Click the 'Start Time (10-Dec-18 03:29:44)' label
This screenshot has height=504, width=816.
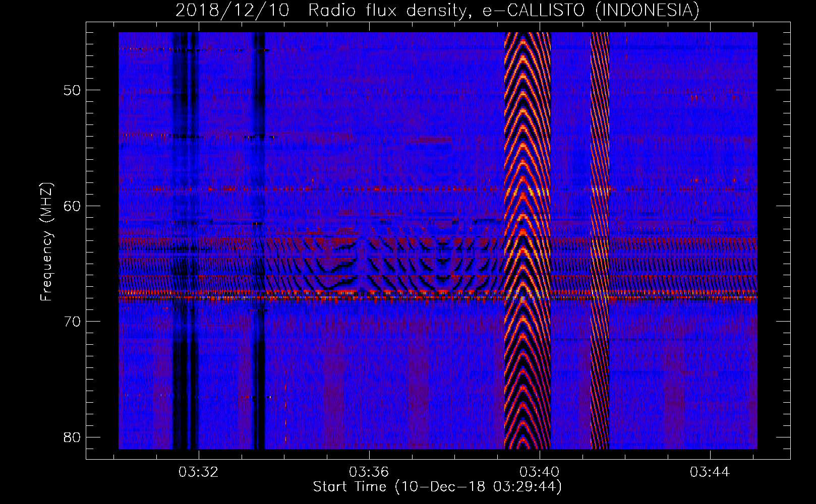tap(437, 487)
